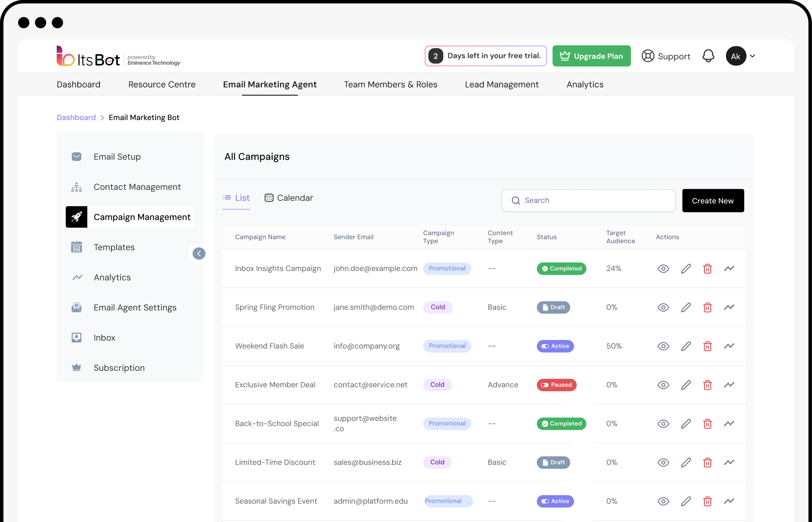Open Templates in the sidebar
This screenshot has width=812, height=522.
(114, 247)
